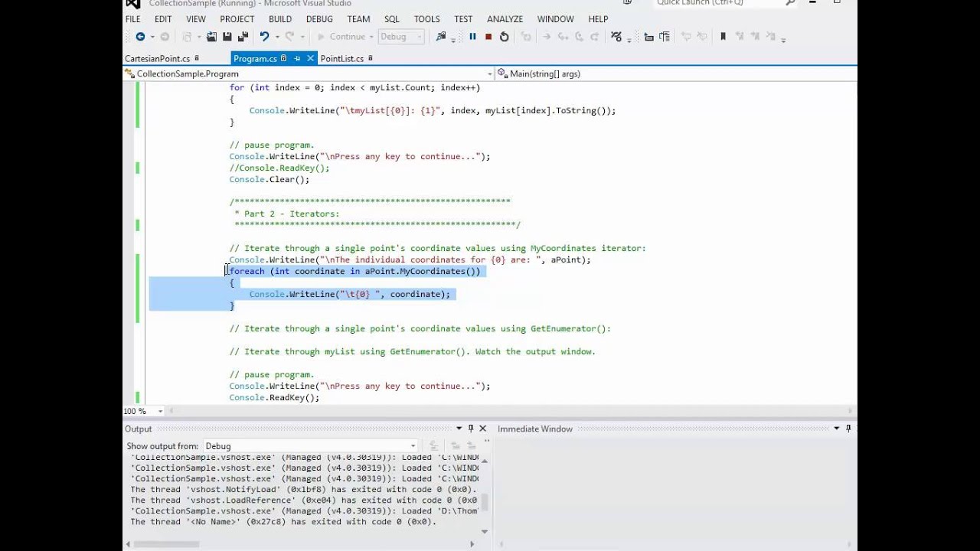This screenshot has height=551, width=980.
Task: Close the Program.cs tab
Action: [311, 58]
